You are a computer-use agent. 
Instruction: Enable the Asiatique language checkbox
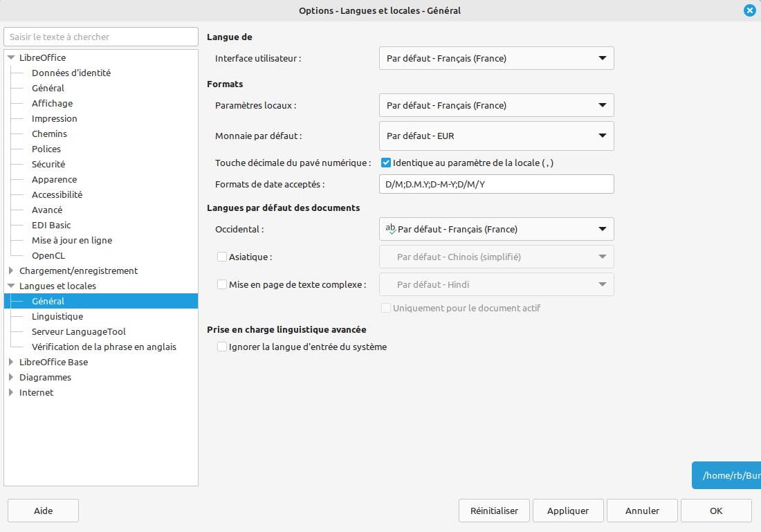[x=222, y=257]
